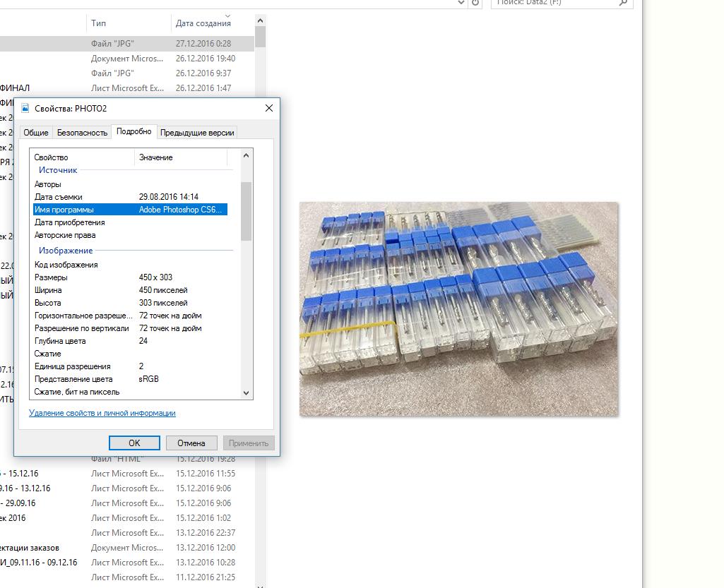Click Сжатие, бит на пиксель row
Image resolution: width=724 pixels, height=588 pixels.
pyautogui.click(x=130, y=392)
